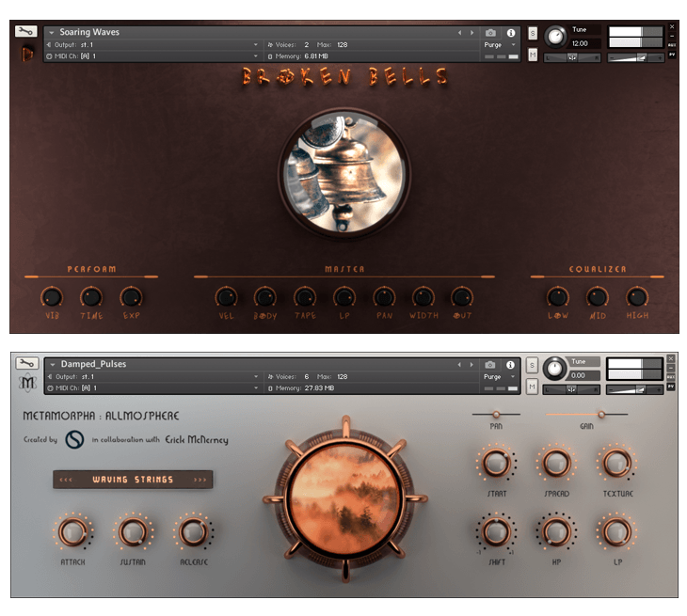
Task: Open the wrench edit tool in Broken Bells
Action: coord(25,31)
